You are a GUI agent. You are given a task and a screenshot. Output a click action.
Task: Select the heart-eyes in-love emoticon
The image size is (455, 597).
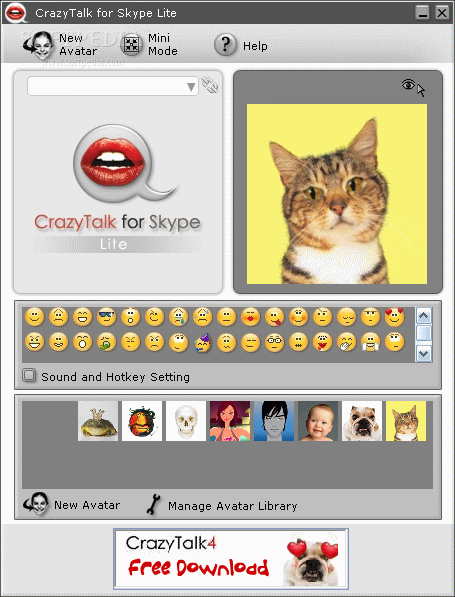click(x=394, y=317)
